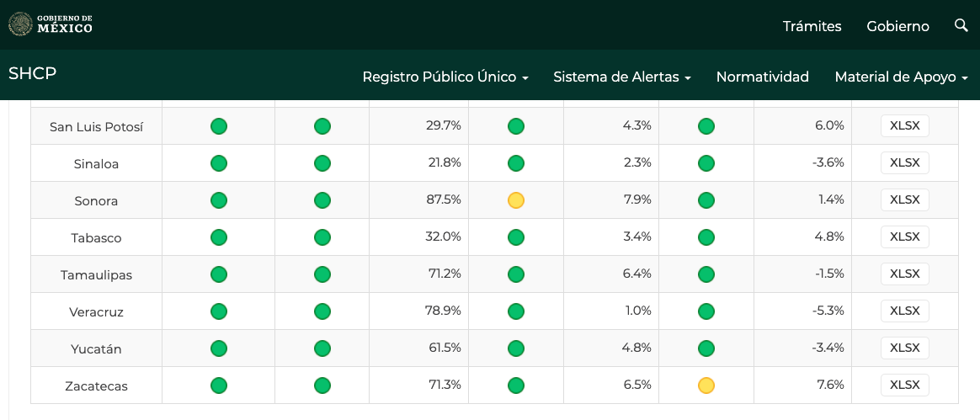
Task: Click the first green indicator for Tabasco
Action: coord(219,237)
